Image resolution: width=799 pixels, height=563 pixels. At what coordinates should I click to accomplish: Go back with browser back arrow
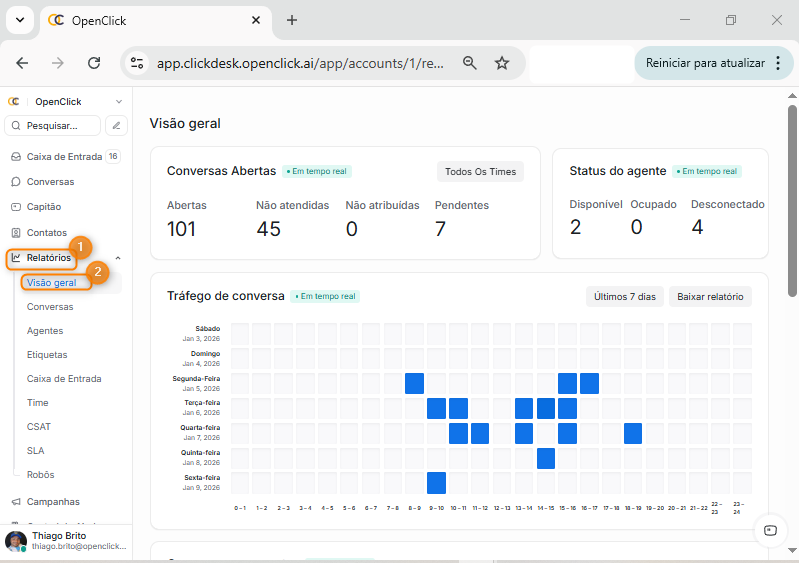(x=22, y=63)
